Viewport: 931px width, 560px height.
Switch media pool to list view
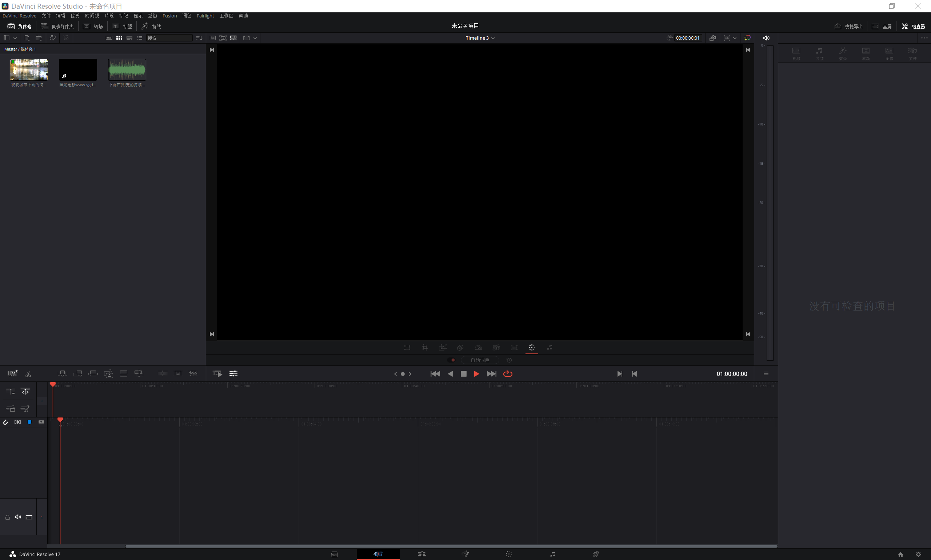[x=140, y=38]
